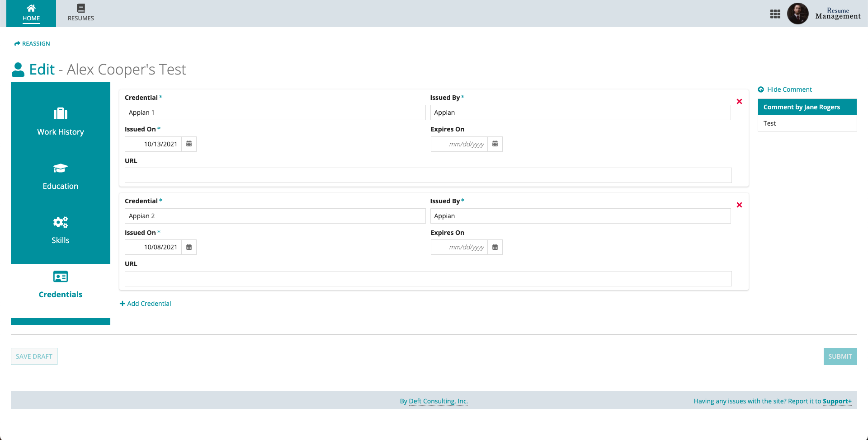Viewport: 868px width, 440px height.
Task: Click Expires On date field for Appian 1
Action: pyautogui.click(x=459, y=144)
